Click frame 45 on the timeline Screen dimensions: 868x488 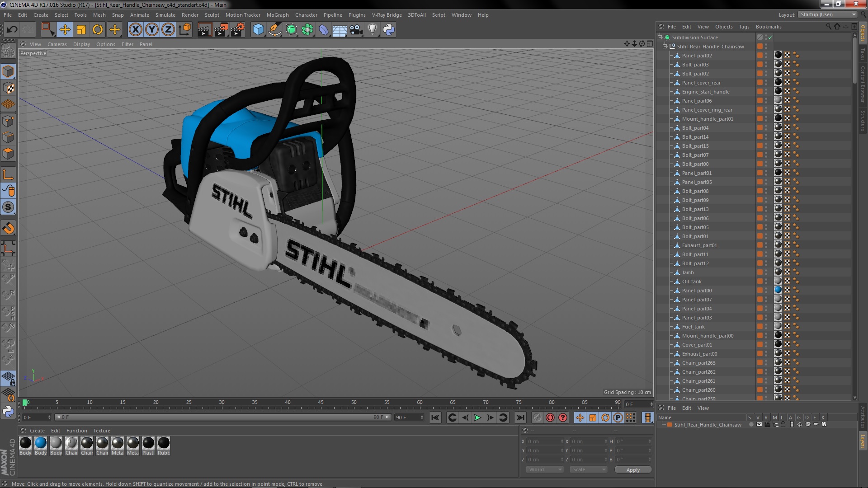(x=321, y=403)
